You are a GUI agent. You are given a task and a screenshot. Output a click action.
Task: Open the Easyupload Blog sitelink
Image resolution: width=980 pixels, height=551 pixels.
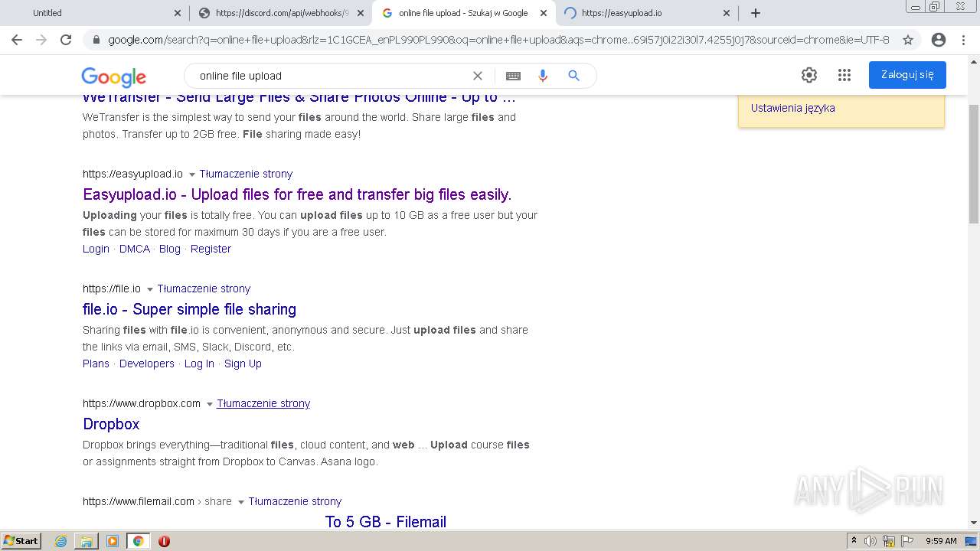point(170,249)
